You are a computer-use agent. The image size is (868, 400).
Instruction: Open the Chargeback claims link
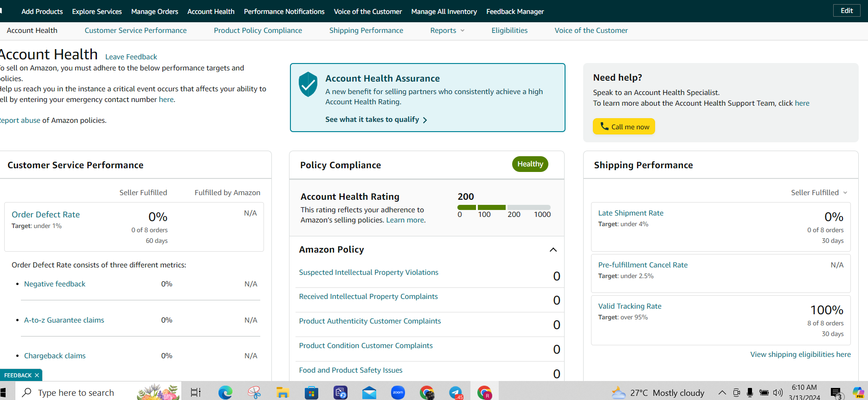coord(55,356)
